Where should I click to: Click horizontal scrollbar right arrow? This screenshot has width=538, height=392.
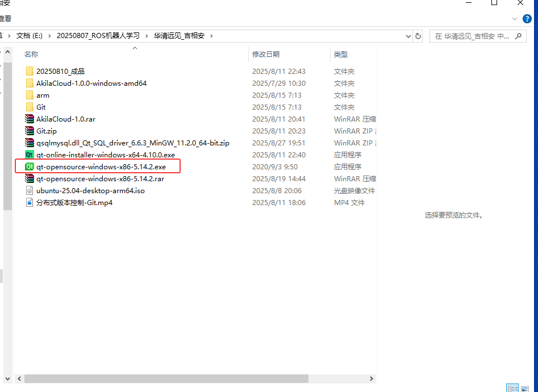371,378
